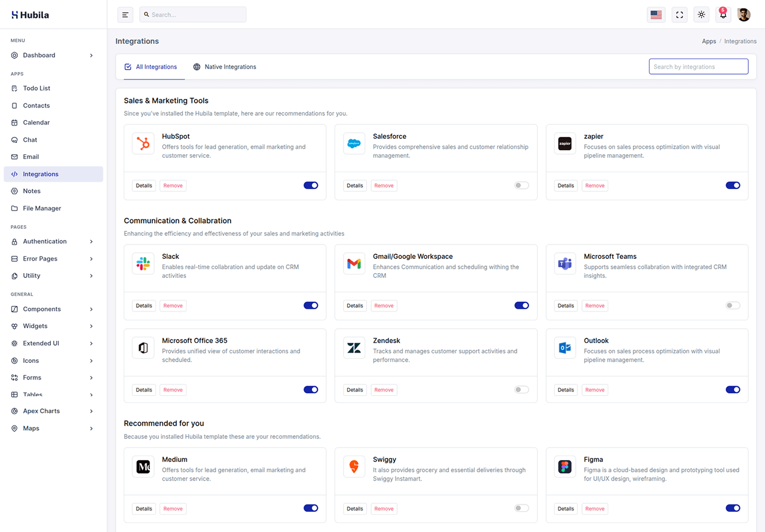Screen dimensions: 765x532
Task: Turn off the Slack integration switch
Action: coord(311,305)
